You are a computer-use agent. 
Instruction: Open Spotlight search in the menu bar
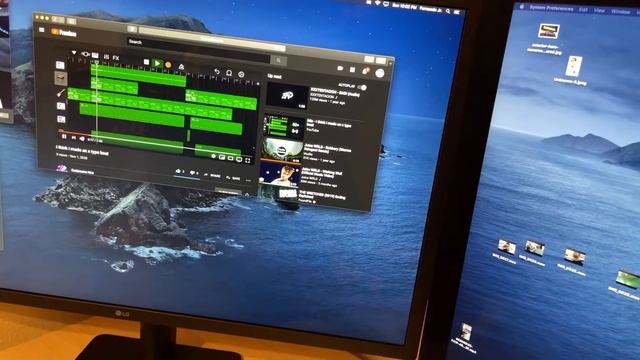448,11
